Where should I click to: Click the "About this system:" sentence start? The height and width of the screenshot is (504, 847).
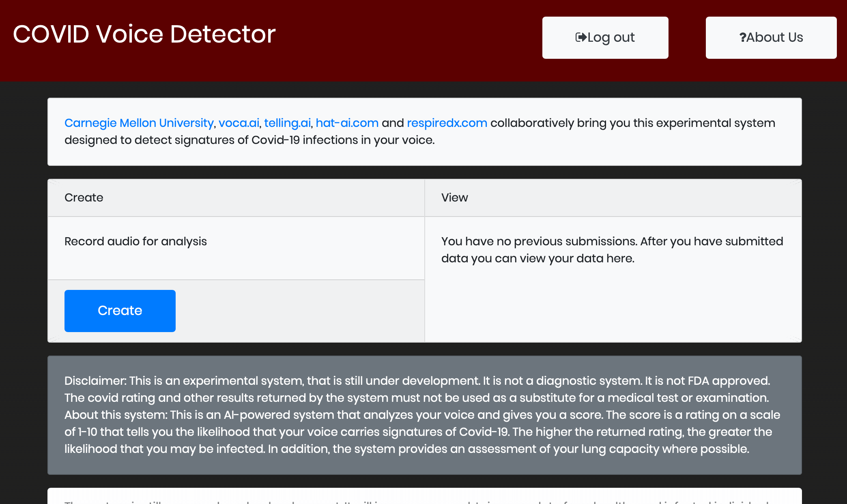pos(116,415)
